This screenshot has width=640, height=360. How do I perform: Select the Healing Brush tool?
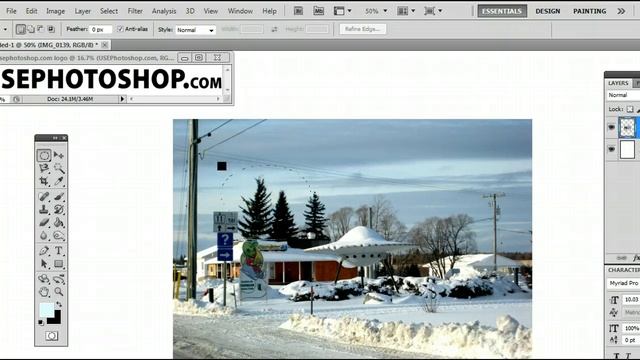[44, 196]
